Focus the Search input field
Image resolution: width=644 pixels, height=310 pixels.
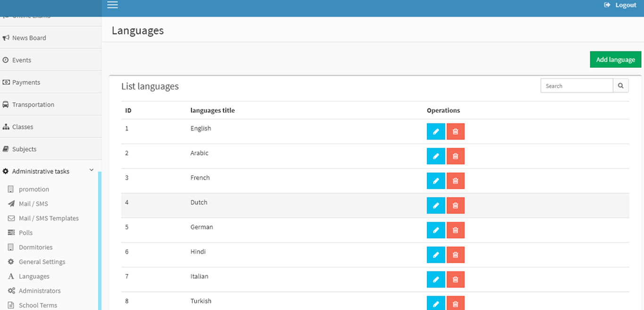tap(577, 86)
